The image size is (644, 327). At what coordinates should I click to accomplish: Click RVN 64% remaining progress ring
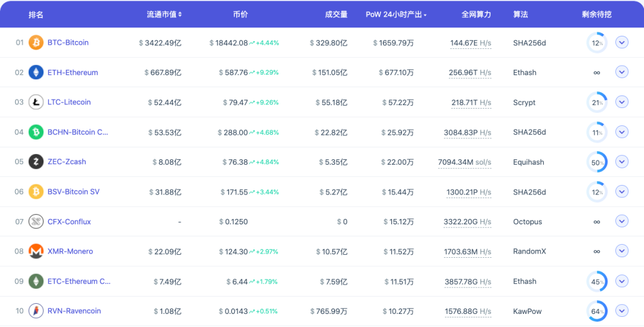(x=597, y=311)
